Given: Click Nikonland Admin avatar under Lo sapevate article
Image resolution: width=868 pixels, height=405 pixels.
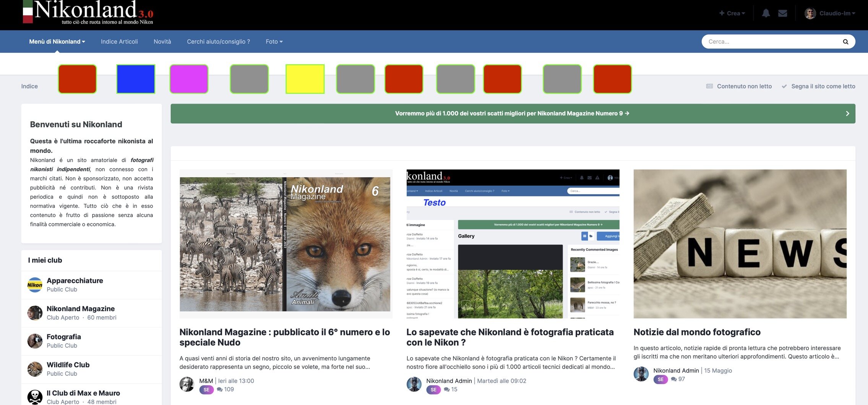Looking at the screenshot, I should (x=414, y=384).
